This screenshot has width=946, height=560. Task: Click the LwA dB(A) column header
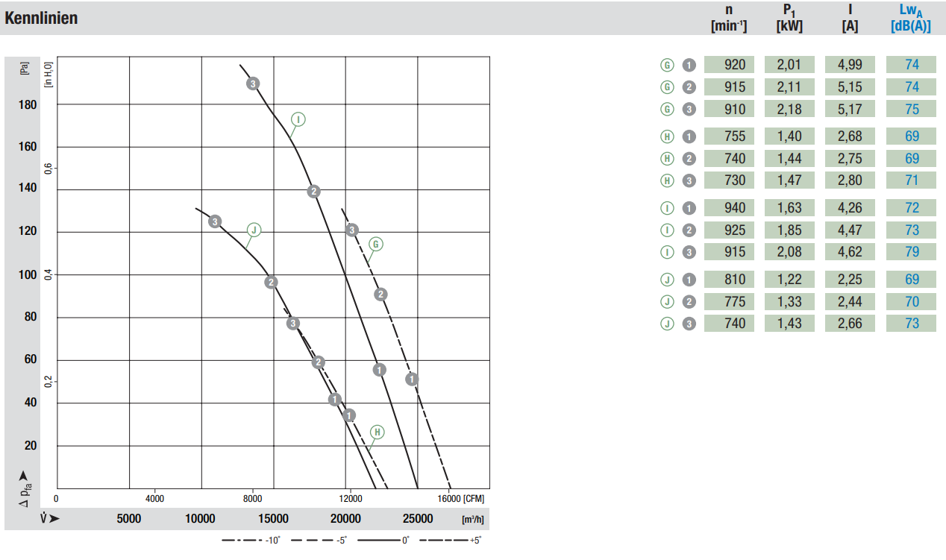tap(910, 18)
